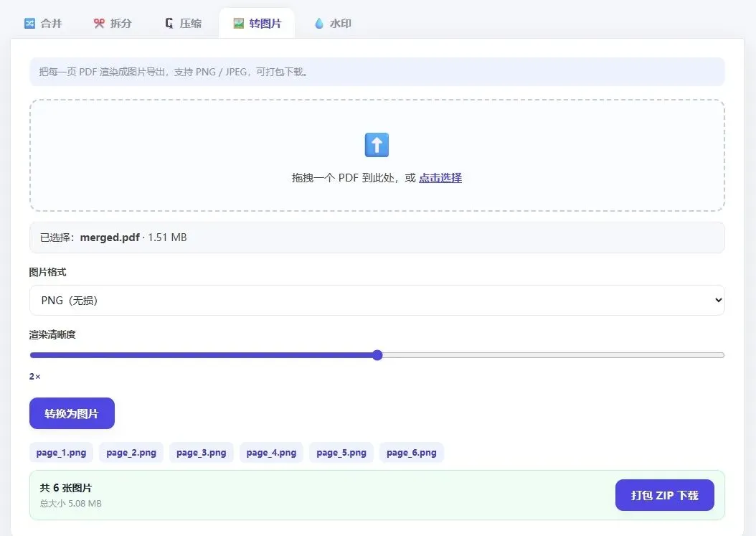Click the 点击选择 link

[x=440, y=177]
